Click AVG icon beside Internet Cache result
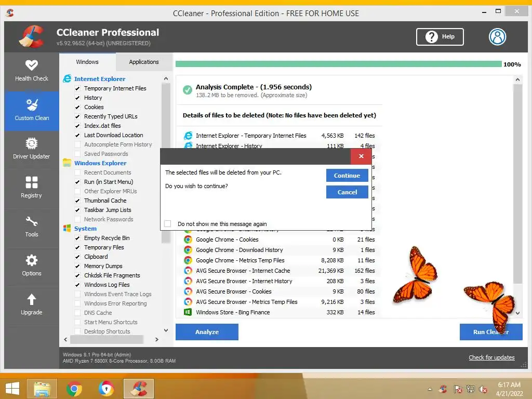 (188, 271)
